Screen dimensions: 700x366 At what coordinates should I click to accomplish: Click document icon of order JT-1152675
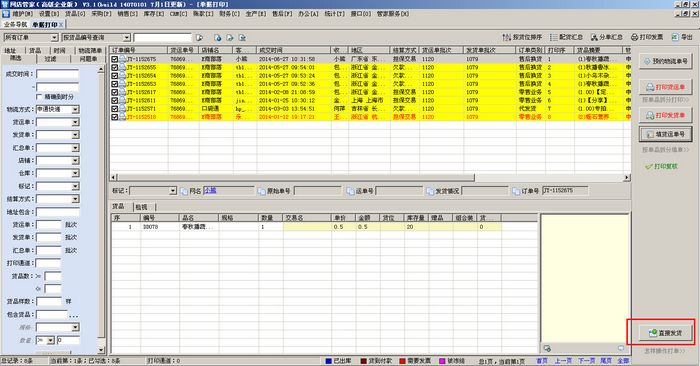[x=122, y=59]
